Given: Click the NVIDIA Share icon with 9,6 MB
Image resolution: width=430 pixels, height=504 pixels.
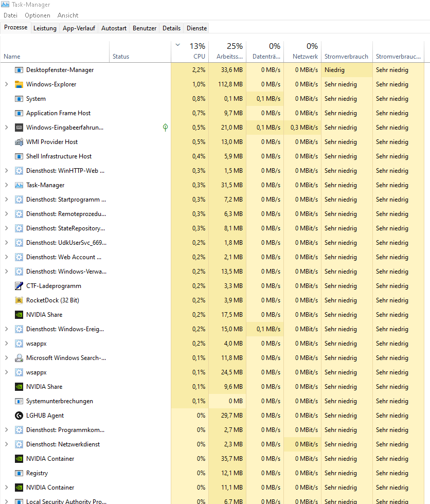Looking at the screenshot, I should pyautogui.click(x=19, y=387).
